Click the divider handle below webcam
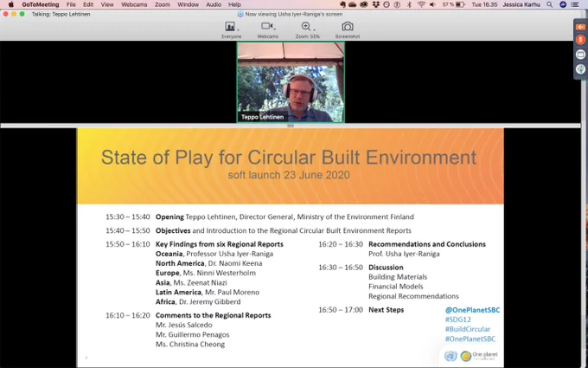 coord(291,126)
